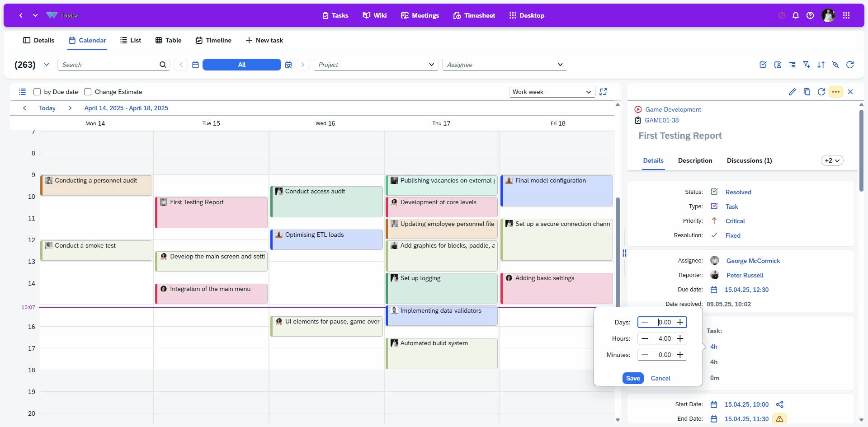Click the sorting arrows icon
The height and width of the screenshot is (427, 868).
pyautogui.click(x=821, y=65)
